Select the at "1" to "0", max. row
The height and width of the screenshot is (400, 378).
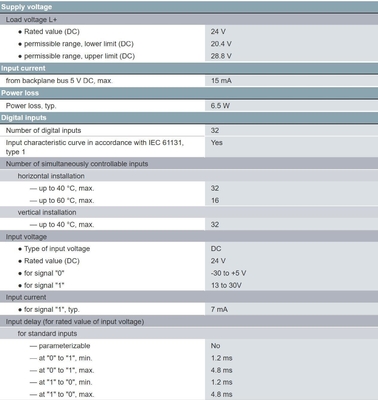(x=189, y=394)
